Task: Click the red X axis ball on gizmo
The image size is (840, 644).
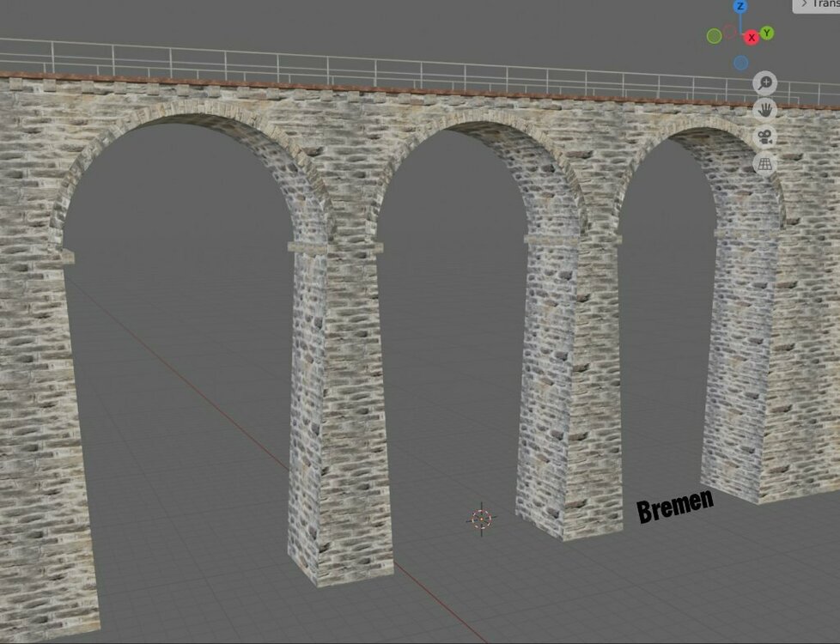Action: point(752,36)
